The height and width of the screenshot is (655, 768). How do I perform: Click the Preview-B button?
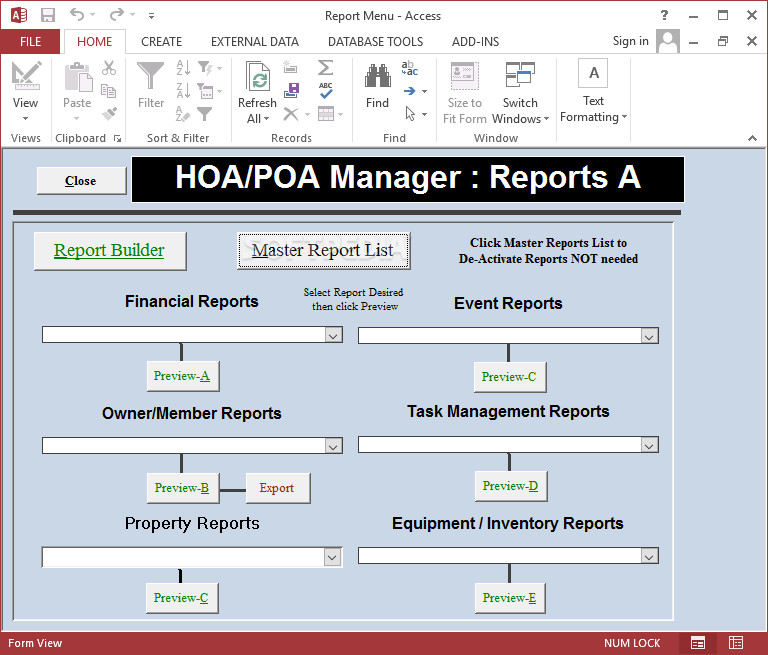pyautogui.click(x=183, y=488)
